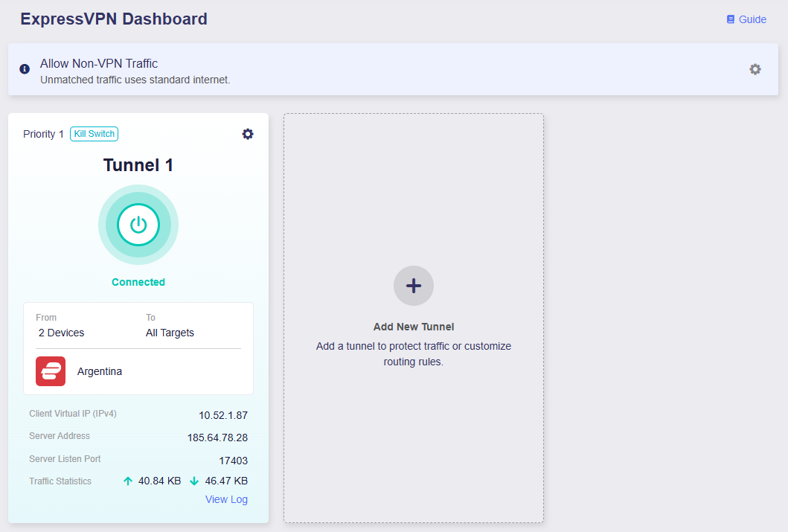Open Tunnel 1 settings gear

(248, 134)
